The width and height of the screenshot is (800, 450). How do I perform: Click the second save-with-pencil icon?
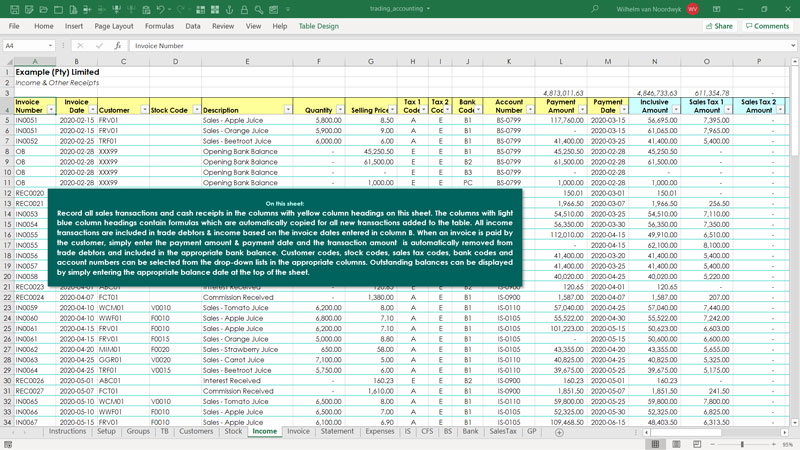tap(29, 9)
